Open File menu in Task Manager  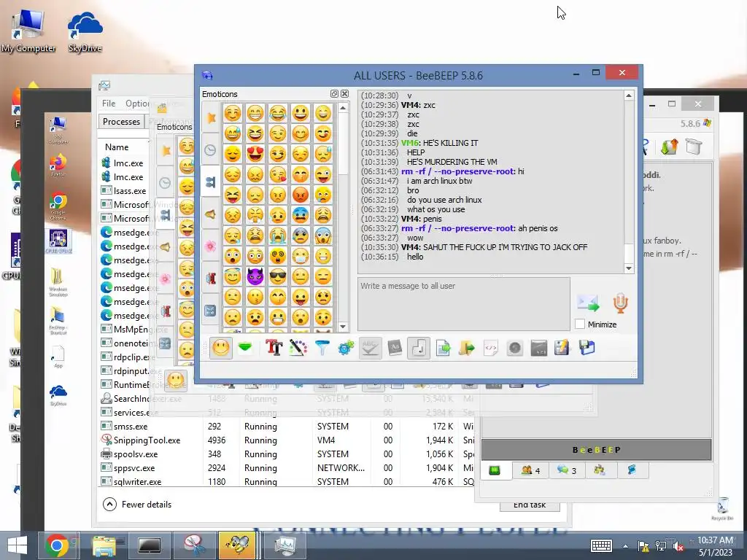click(x=109, y=104)
